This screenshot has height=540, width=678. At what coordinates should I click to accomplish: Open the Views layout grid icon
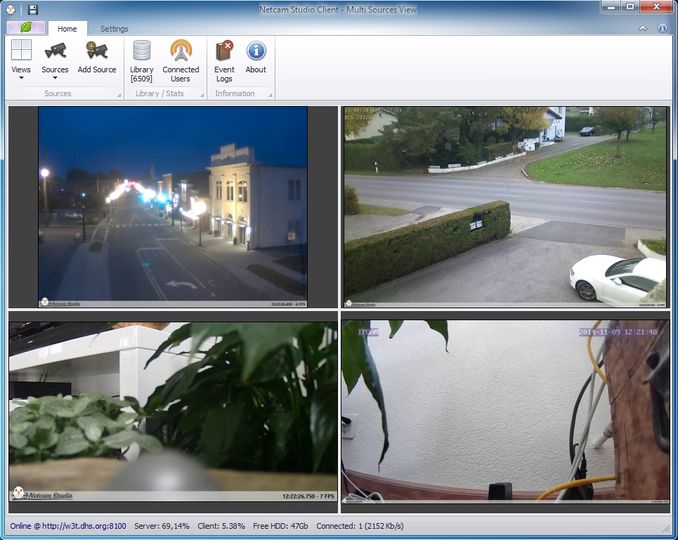[21, 50]
